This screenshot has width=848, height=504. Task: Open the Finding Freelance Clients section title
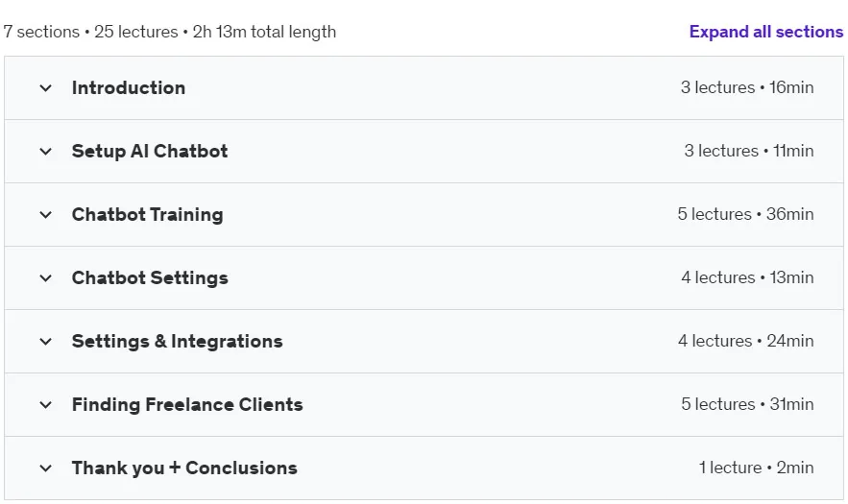[187, 404]
